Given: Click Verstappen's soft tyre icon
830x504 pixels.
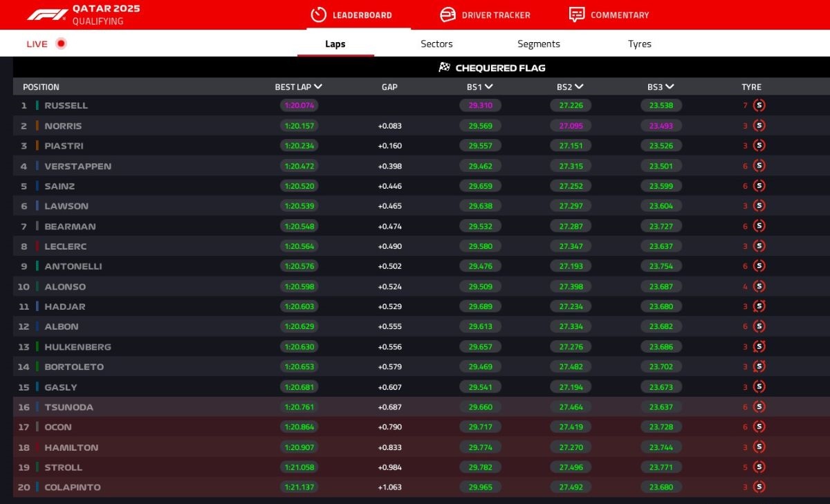Looking at the screenshot, I should tap(759, 166).
